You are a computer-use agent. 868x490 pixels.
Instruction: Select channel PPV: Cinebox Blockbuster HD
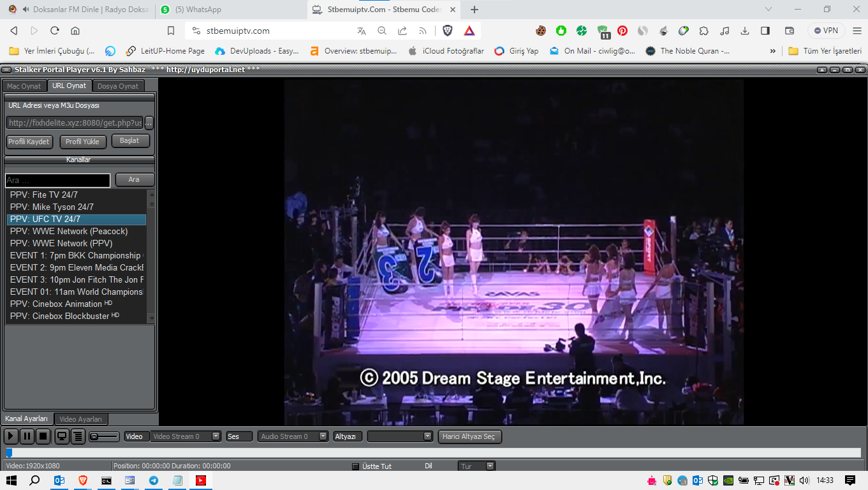[x=77, y=316]
